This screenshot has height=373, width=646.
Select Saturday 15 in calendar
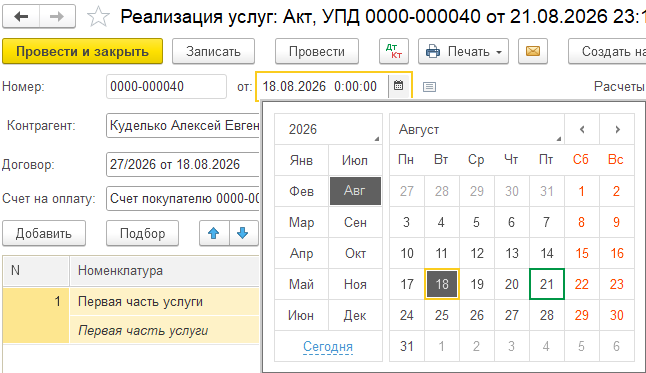[582, 253]
